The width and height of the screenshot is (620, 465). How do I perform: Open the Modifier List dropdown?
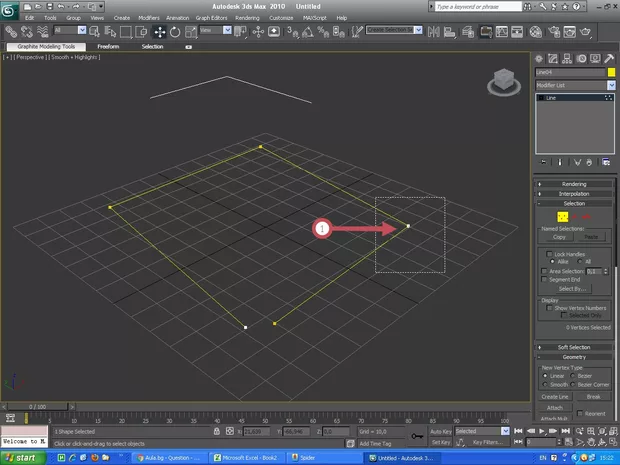pyautogui.click(x=573, y=85)
